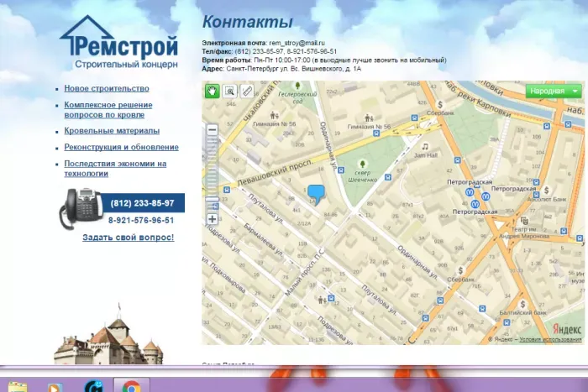Open the Народная map type dropdown
Viewport: 588px width, 392px height.
tap(554, 91)
